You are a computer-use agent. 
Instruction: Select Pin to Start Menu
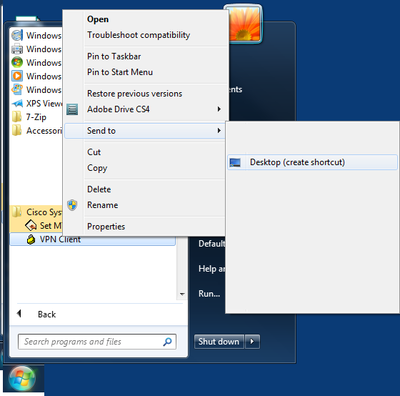coord(120,72)
